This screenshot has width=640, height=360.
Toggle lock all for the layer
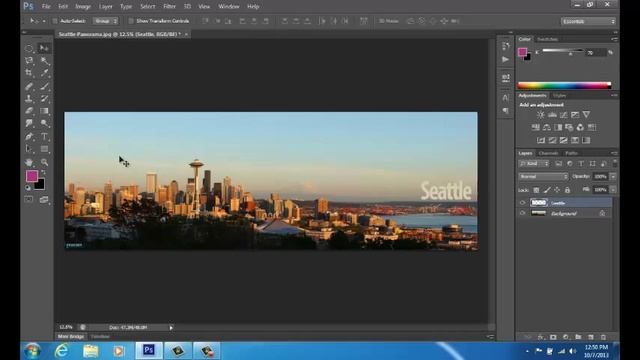tap(567, 190)
